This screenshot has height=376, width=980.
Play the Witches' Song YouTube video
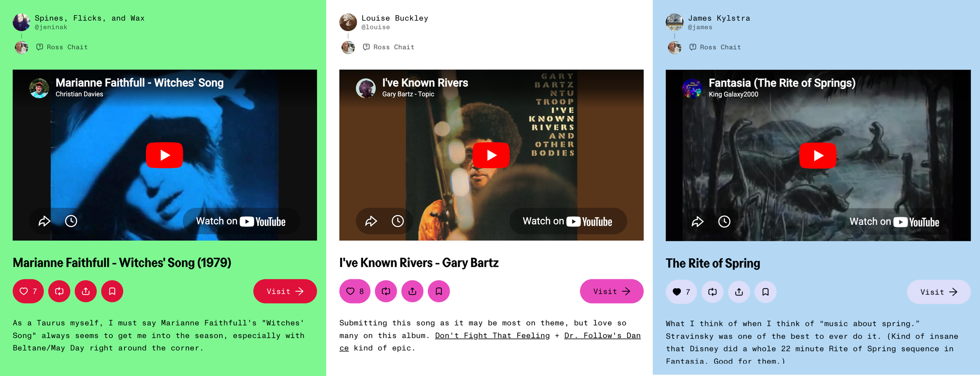[165, 155]
